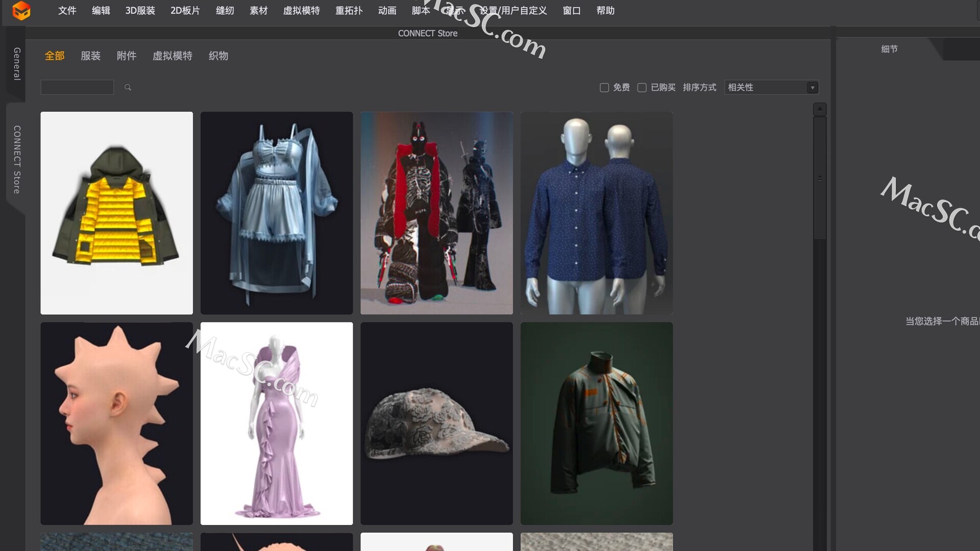Image resolution: width=980 pixels, height=551 pixels.
Task: Open the 缝纫 menu
Action: pyautogui.click(x=225, y=11)
